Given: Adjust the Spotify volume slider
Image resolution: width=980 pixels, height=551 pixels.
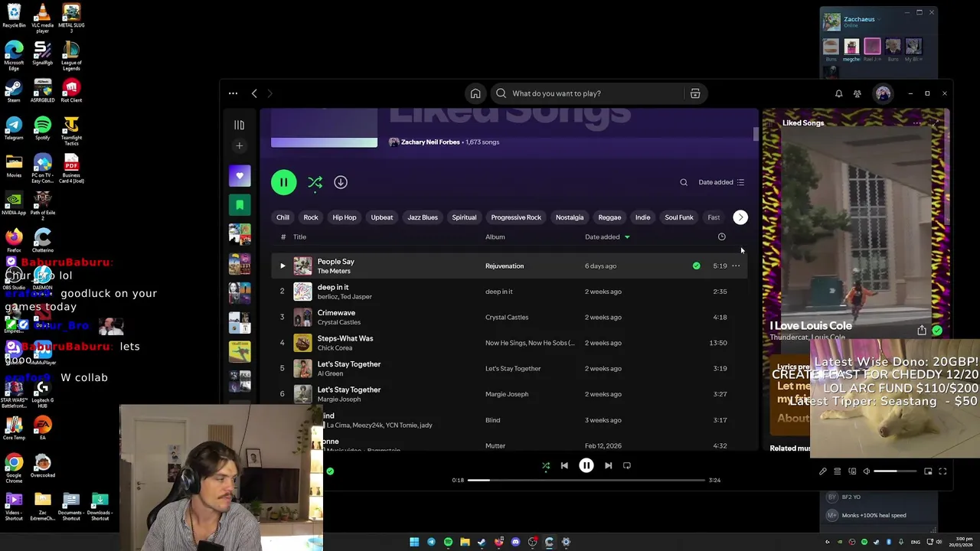Looking at the screenshot, I should coord(896,471).
